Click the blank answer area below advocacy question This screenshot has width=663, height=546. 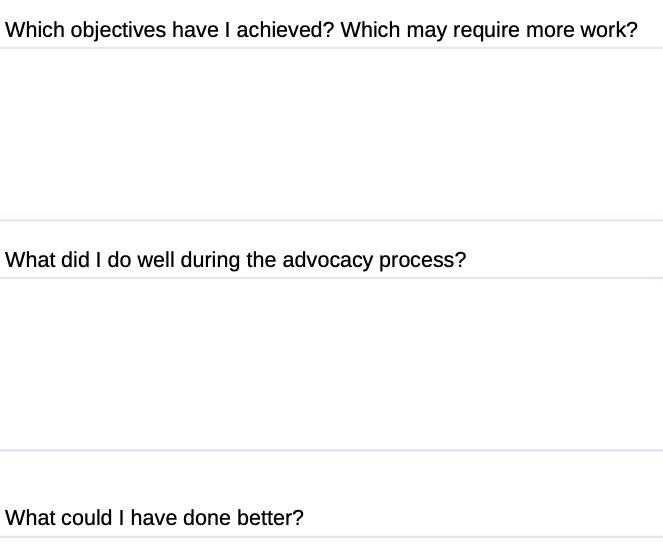point(331,364)
